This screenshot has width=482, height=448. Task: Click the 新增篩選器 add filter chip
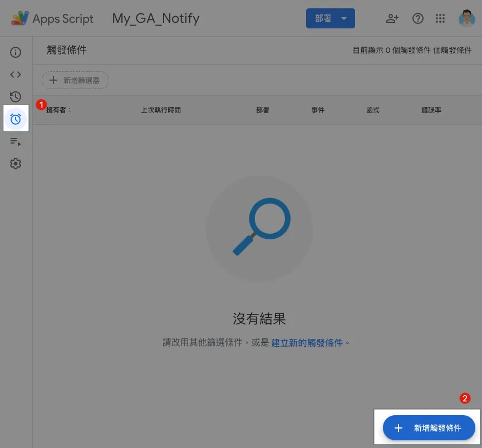click(x=75, y=80)
